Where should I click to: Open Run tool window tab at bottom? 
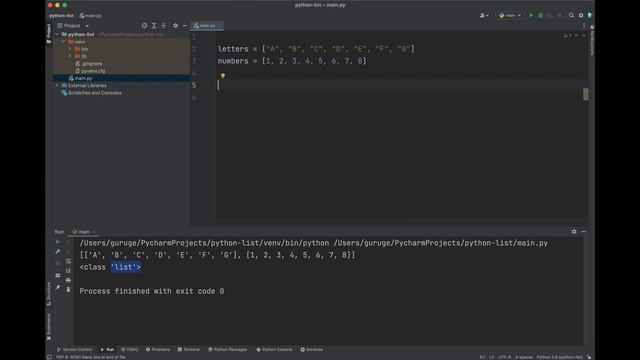click(107, 350)
